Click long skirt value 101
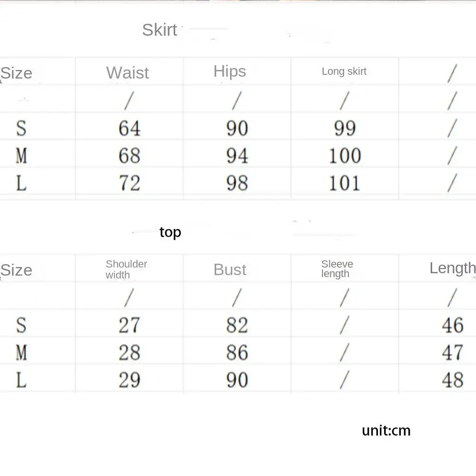The width and height of the screenshot is (476, 476). (x=344, y=183)
